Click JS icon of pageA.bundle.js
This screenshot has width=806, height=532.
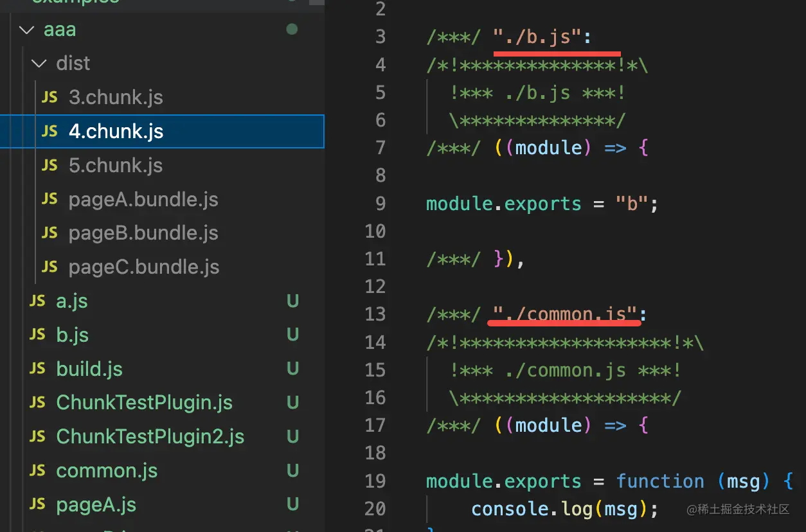(50, 199)
